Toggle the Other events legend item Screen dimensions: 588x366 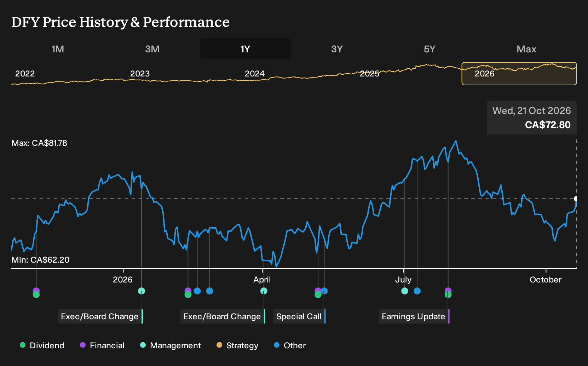(x=290, y=345)
